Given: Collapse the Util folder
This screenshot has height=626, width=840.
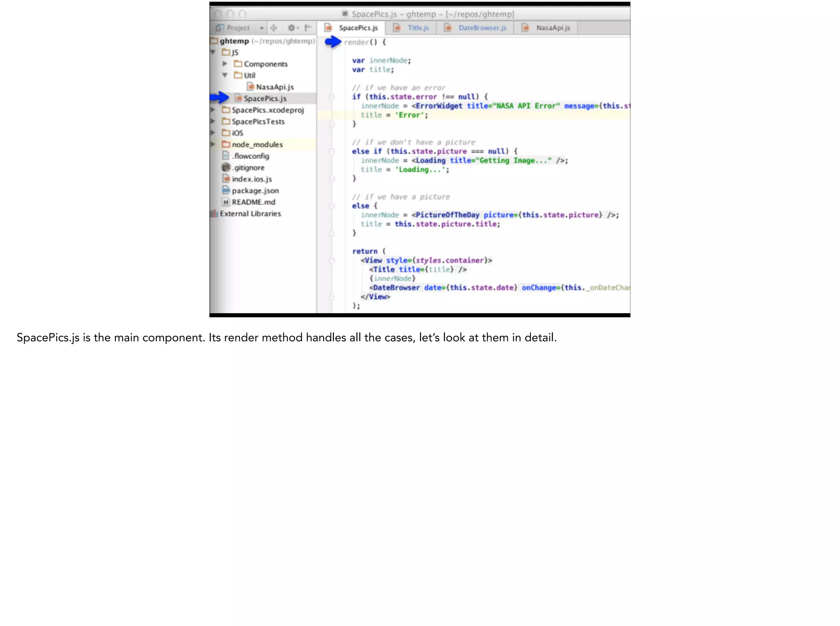Looking at the screenshot, I should 225,75.
